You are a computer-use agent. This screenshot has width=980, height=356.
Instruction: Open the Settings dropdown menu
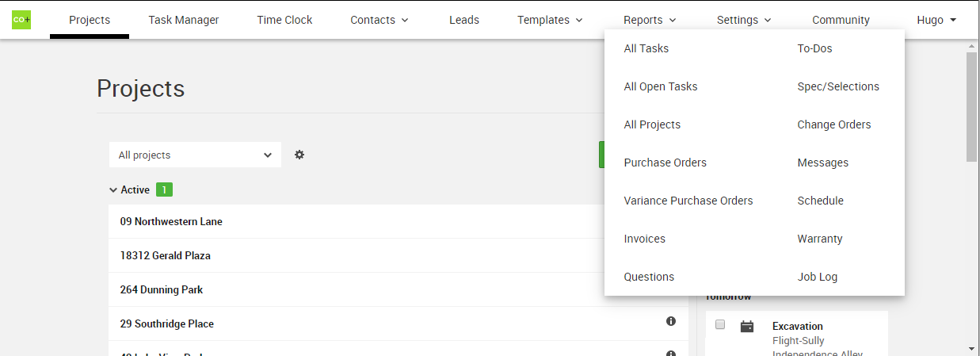click(743, 20)
